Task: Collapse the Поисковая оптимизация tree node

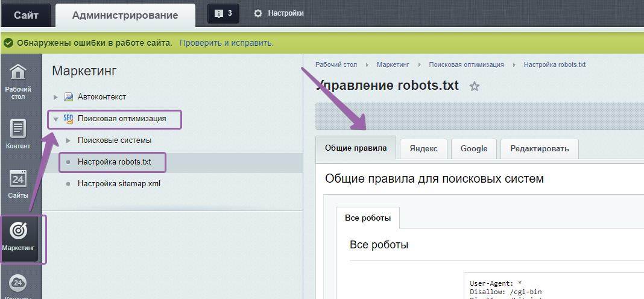Action: tap(56, 119)
